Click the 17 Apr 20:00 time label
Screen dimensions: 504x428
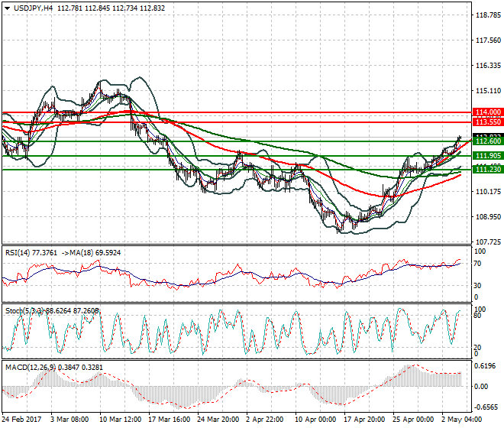tap(364, 420)
